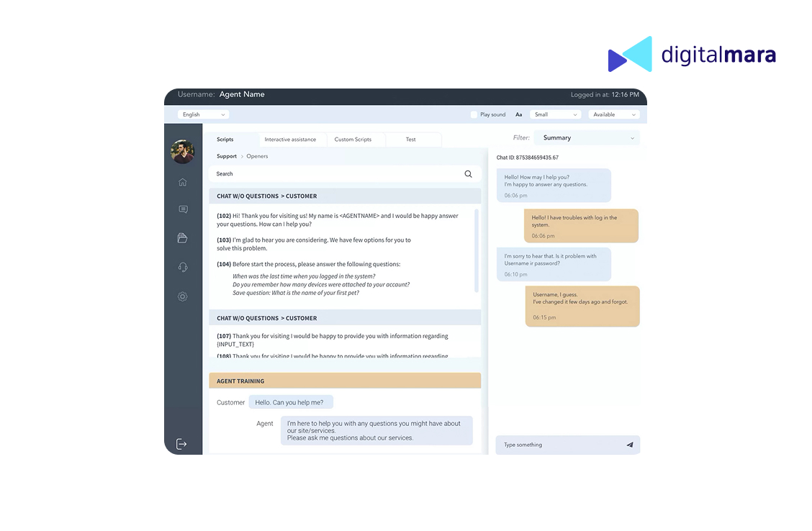The height and width of the screenshot is (531, 812).
Task: Expand the Small font size dropdown
Action: 555,114
